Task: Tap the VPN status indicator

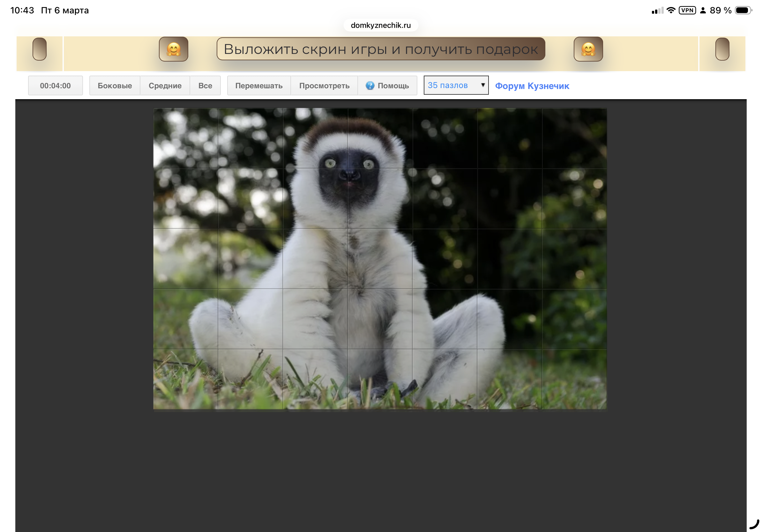Action: pyautogui.click(x=687, y=10)
